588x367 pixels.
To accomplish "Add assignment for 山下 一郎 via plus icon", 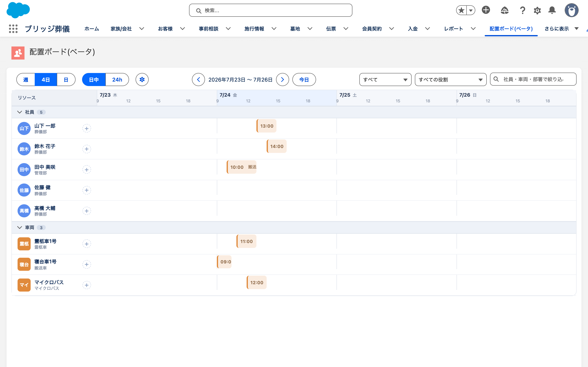I will [x=87, y=128].
